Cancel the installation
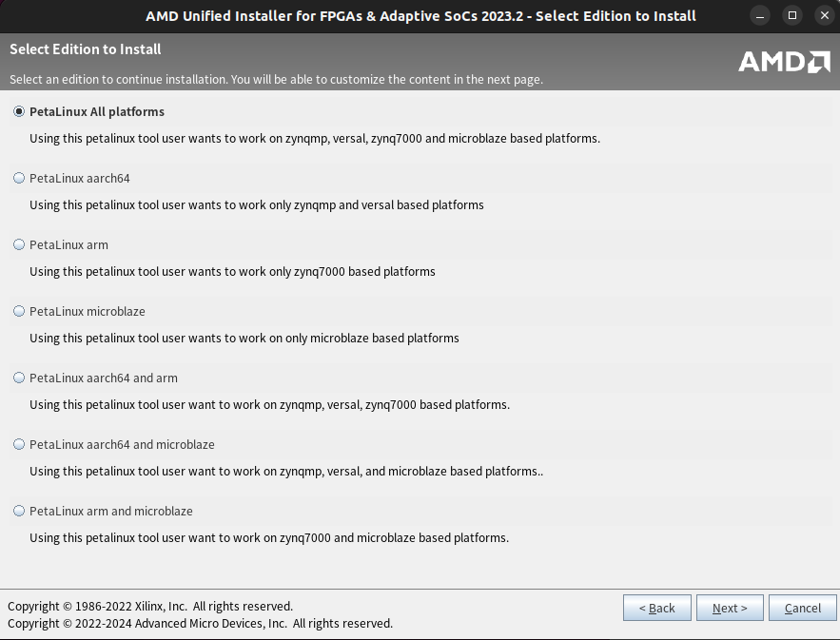This screenshot has height=640, width=840. click(x=803, y=608)
